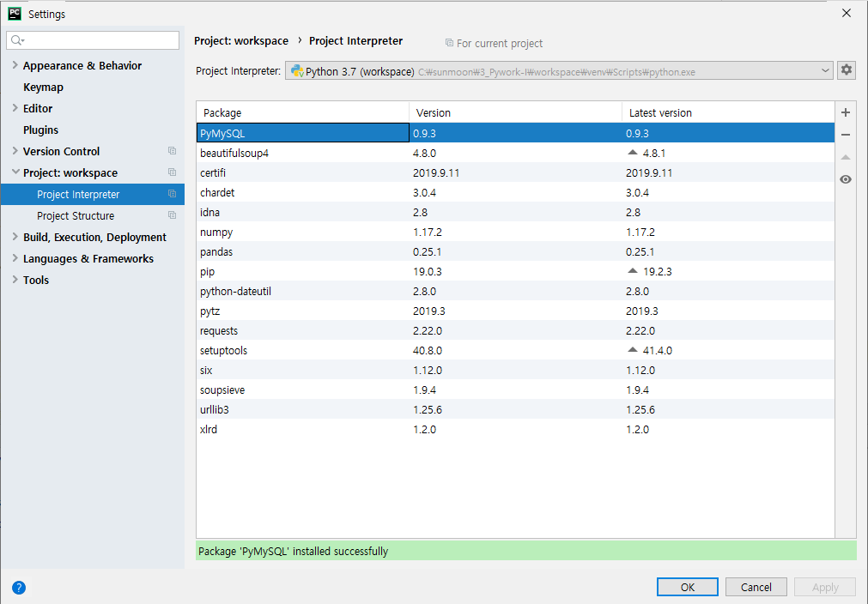Click the Latest version column header
Image resolution: width=868 pixels, height=604 pixels.
[728, 113]
